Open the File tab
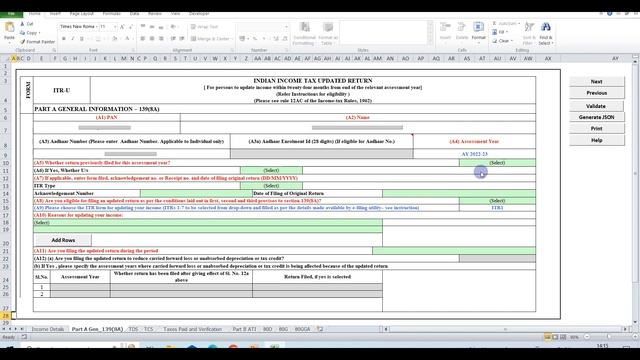The width and height of the screenshot is (640, 360). [x=11, y=14]
